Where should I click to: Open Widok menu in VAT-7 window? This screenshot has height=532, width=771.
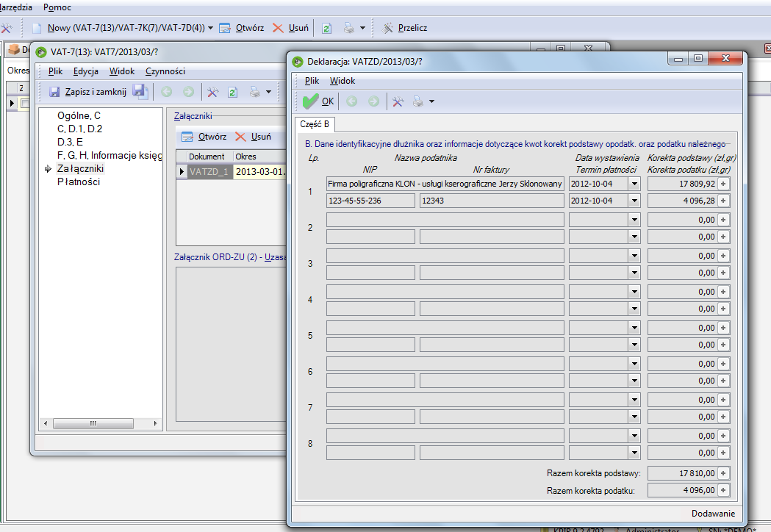coord(122,71)
